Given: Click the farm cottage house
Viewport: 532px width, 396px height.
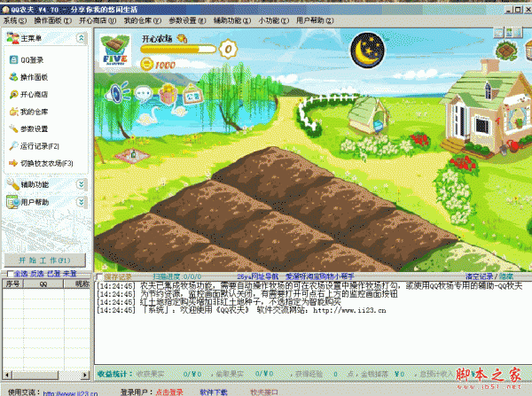Looking at the screenshot, I should point(486,108).
